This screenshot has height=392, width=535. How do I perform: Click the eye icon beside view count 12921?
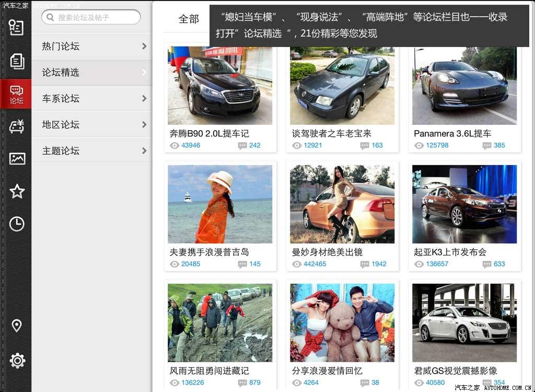(297, 145)
